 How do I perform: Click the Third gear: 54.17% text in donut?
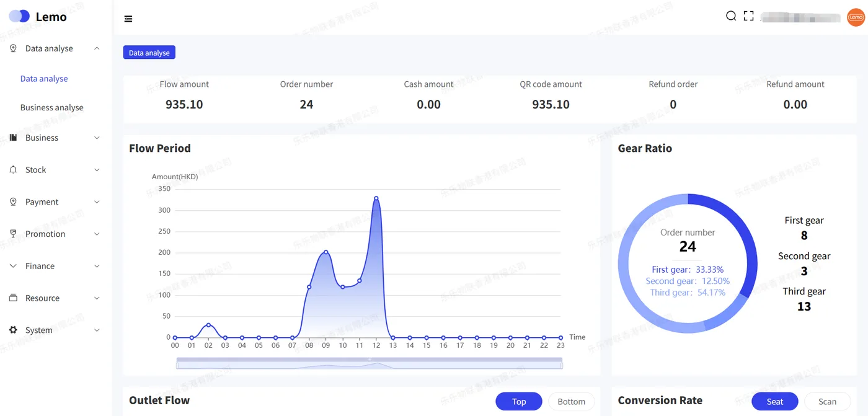pyautogui.click(x=688, y=293)
